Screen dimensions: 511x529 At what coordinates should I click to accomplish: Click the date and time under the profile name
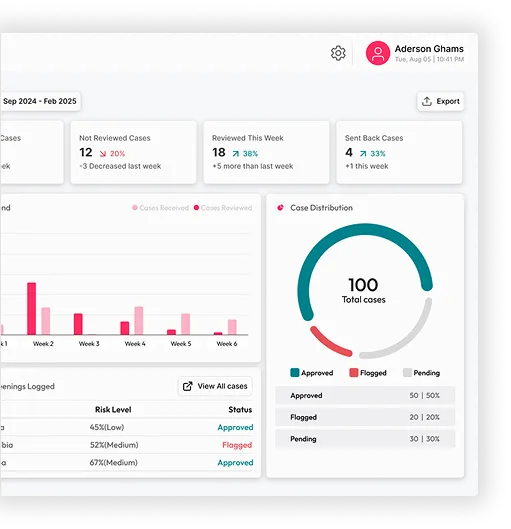point(429,59)
